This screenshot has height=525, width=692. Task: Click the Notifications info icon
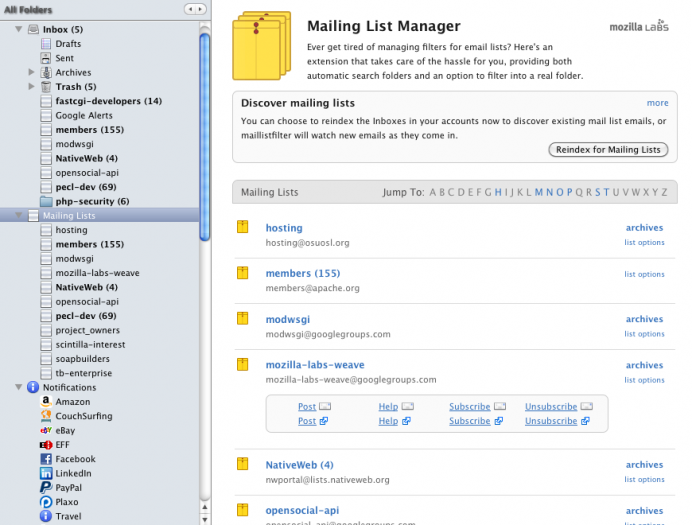point(33,387)
